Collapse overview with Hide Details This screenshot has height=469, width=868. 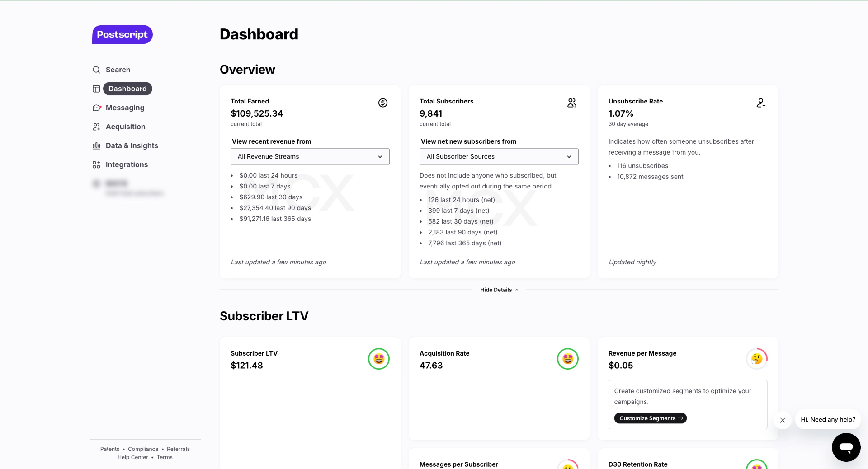pos(499,290)
